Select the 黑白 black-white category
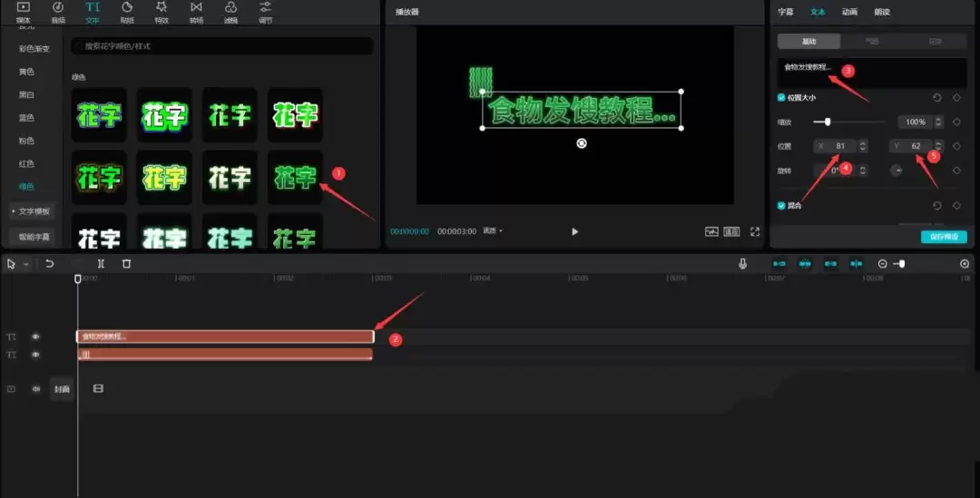This screenshot has width=980, height=498. pyautogui.click(x=26, y=95)
